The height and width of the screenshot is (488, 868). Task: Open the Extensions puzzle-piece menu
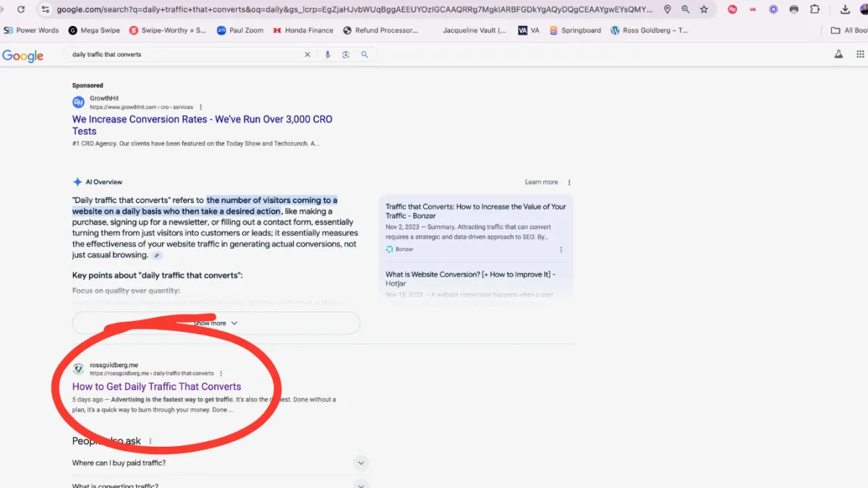pyautogui.click(x=815, y=9)
